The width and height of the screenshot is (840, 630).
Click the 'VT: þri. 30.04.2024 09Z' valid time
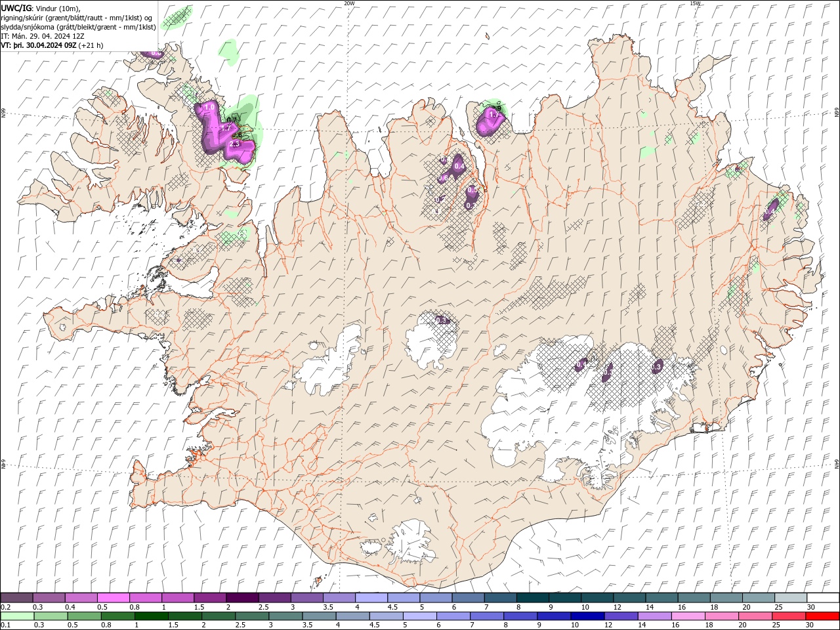click(39, 45)
